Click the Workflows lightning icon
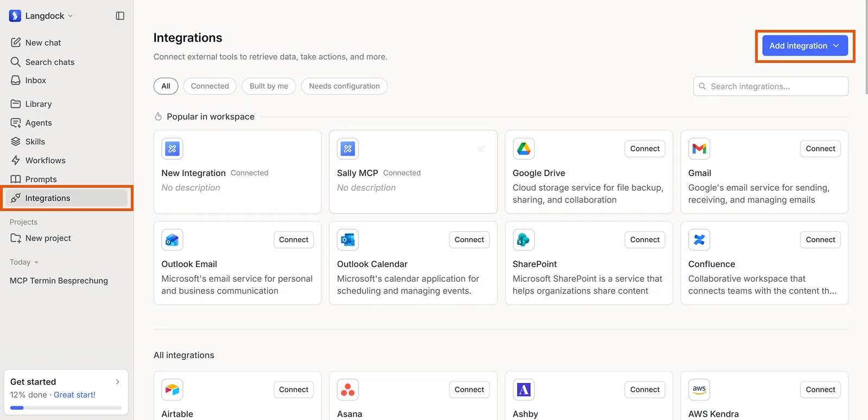Image resolution: width=868 pixels, height=420 pixels. coord(16,160)
